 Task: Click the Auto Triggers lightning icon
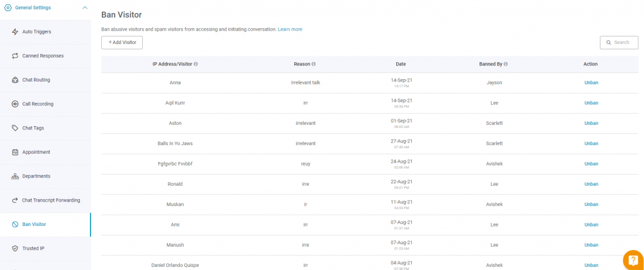pyautogui.click(x=15, y=31)
